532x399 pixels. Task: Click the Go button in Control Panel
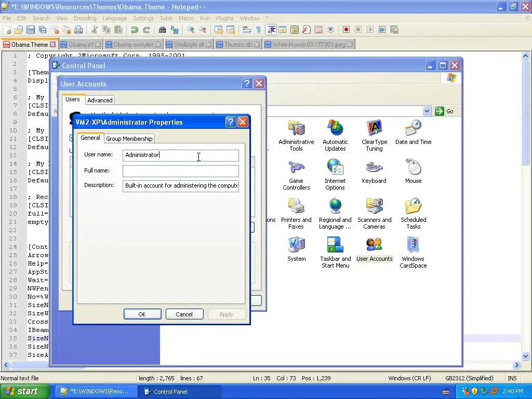pos(445,111)
